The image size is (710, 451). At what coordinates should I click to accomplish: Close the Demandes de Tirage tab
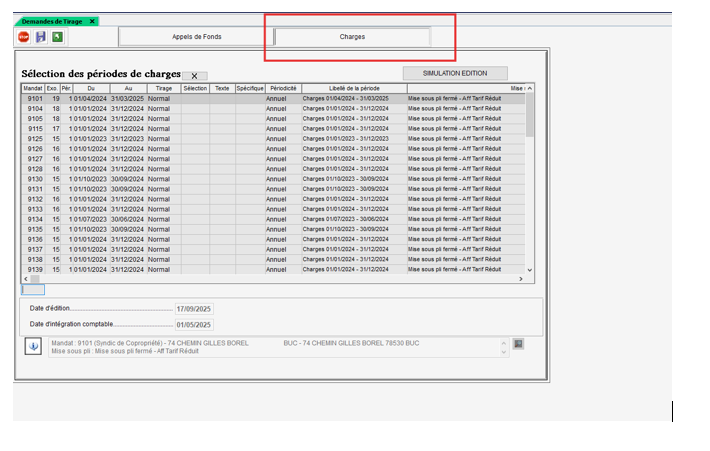click(x=92, y=20)
